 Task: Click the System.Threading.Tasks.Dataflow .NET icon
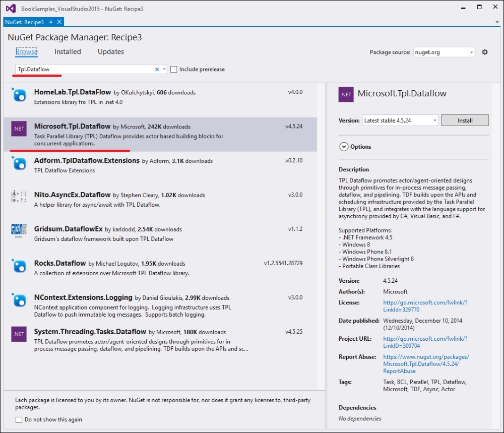(19, 334)
